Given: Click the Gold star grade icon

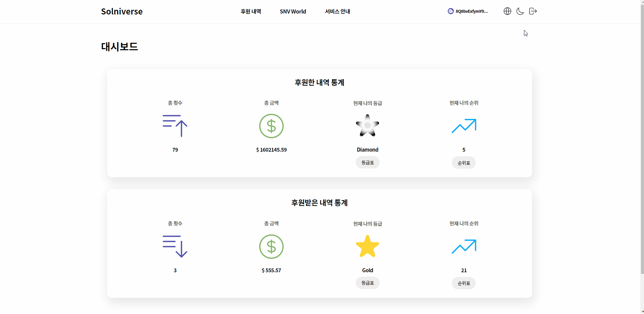Looking at the screenshot, I should 368,246.
